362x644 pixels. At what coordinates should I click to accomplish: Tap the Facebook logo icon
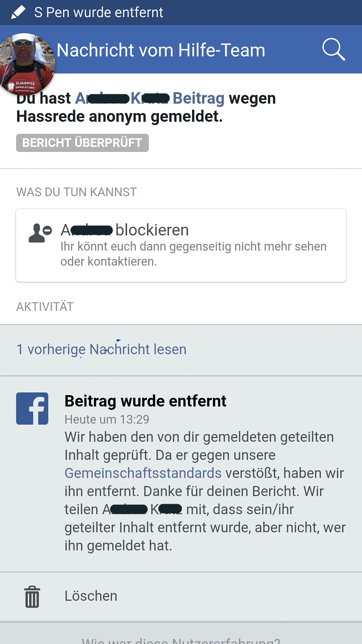tap(32, 409)
